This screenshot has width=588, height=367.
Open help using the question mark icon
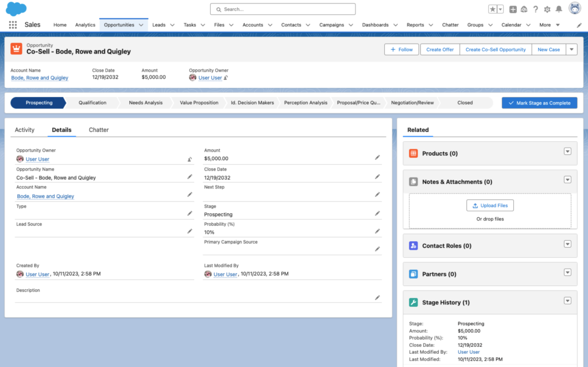(535, 9)
